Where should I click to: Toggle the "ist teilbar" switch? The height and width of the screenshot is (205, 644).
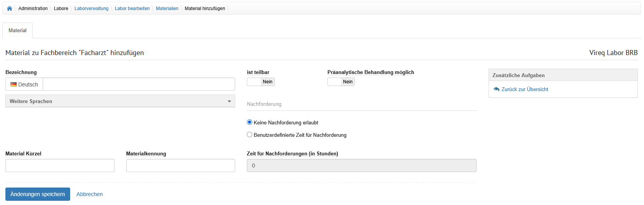click(260, 82)
